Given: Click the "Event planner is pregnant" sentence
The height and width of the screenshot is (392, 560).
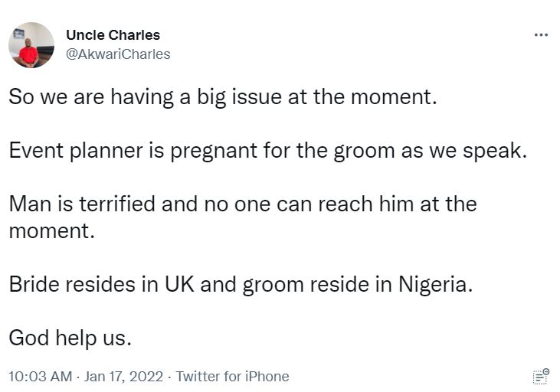Looking at the screenshot, I should [268, 150].
